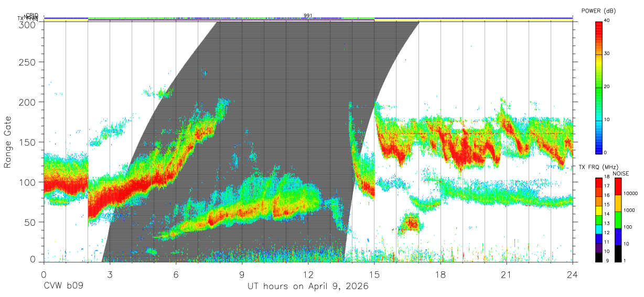Click the 40 label on power scale
Viewport: 644px width, 297px height.
(607, 21)
